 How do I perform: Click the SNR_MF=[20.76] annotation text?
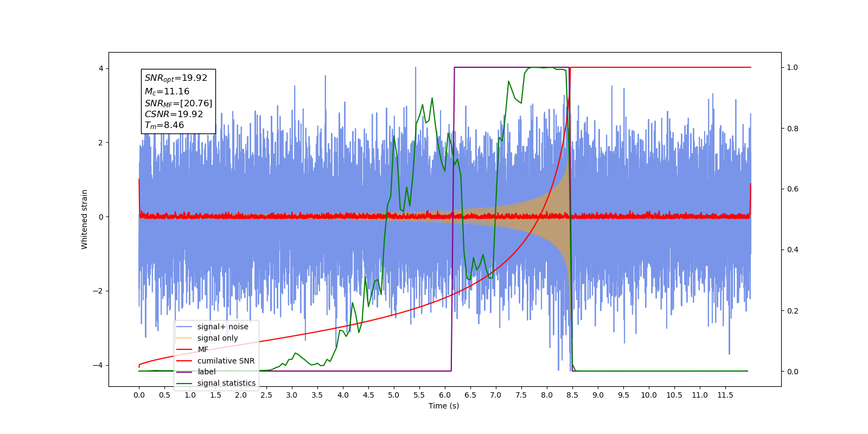178,103
